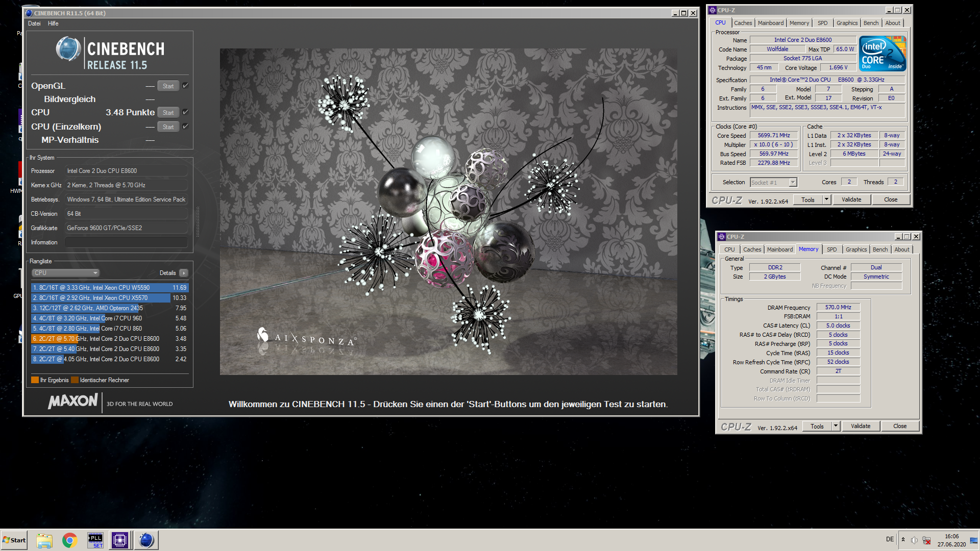Switch to CPU-Z taskbar icon
Image resolution: width=980 pixels, height=551 pixels.
point(120,540)
